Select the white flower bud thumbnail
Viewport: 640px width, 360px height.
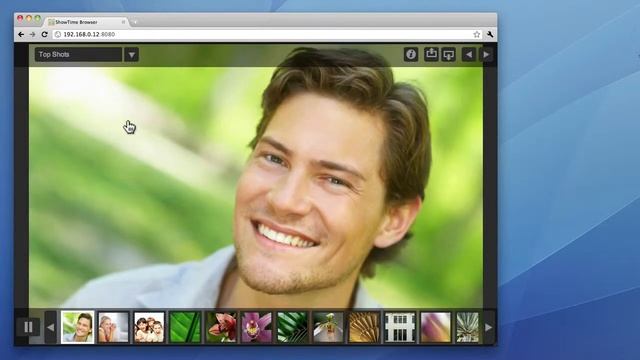click(x=328, y=327)
